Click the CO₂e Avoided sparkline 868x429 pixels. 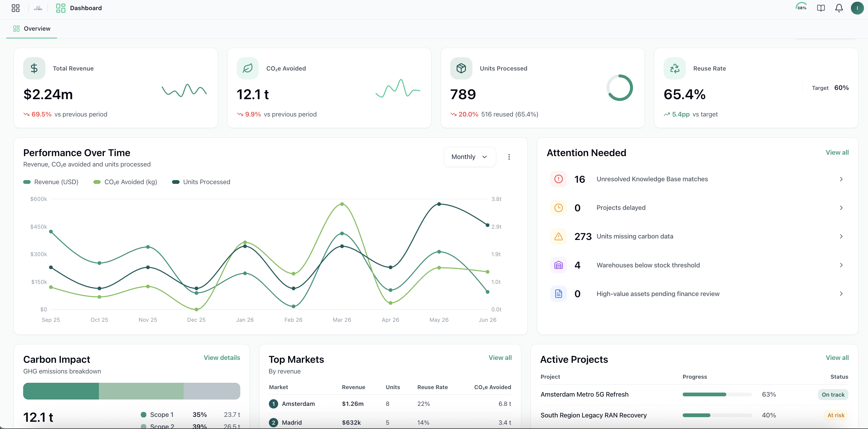coord(398,88)
